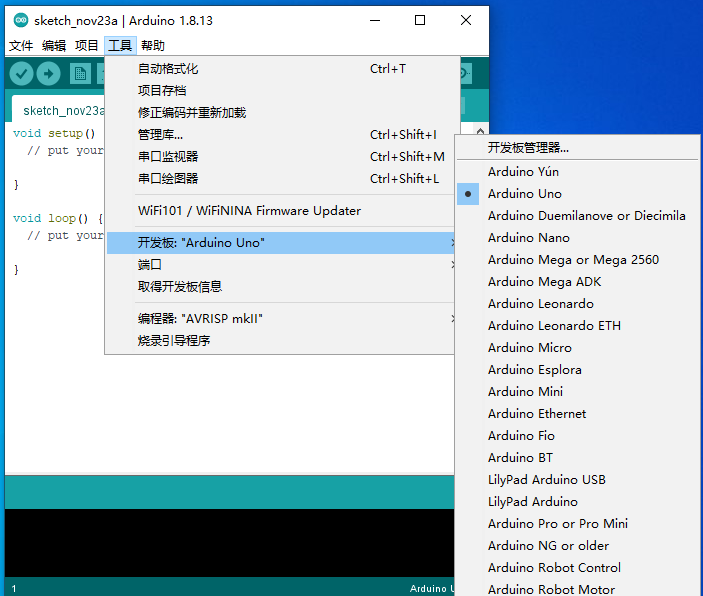Select LilyPad Arduino board entry
The width and height of the screenshot is (703, 596).
(577, 501)
